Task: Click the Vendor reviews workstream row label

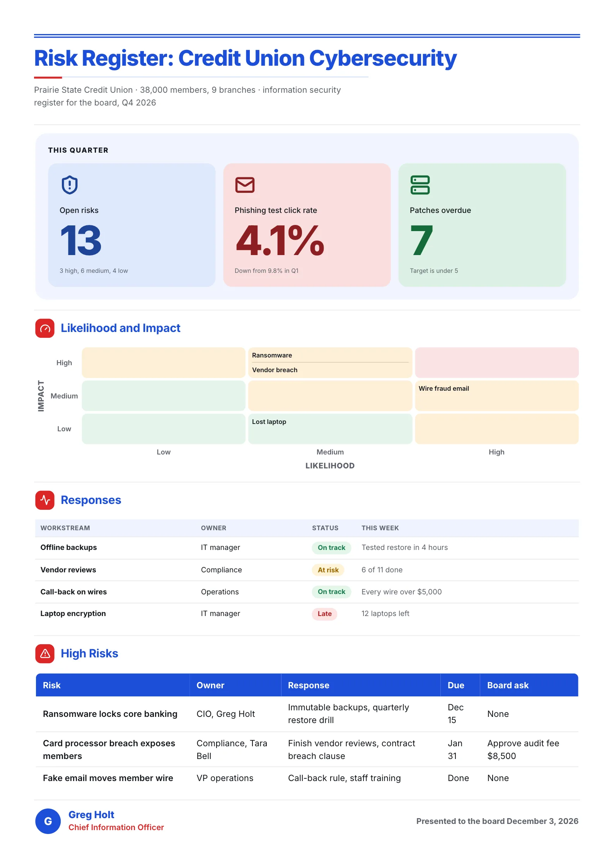Action: point(68,570)
